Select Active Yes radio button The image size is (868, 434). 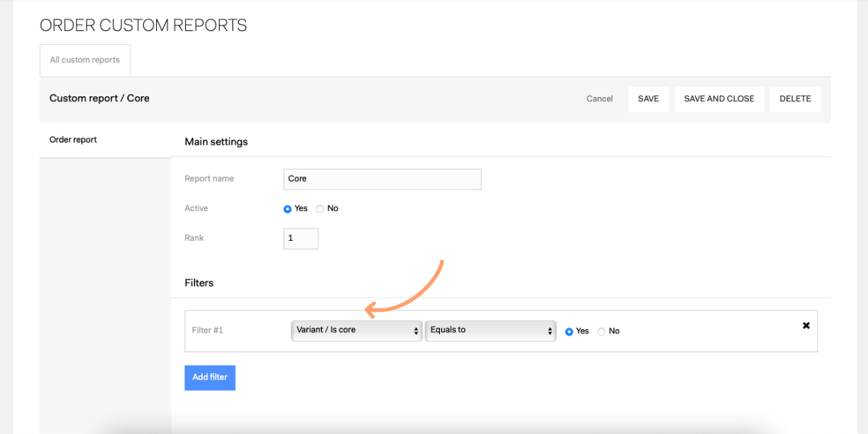[x=287, y=209]
